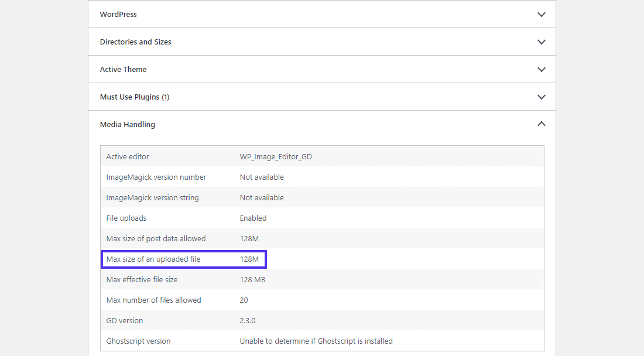This screenshot has width=644, height=356.
Task: Click the chevron to expand WordPress section
Action: [x=542, y=14]
